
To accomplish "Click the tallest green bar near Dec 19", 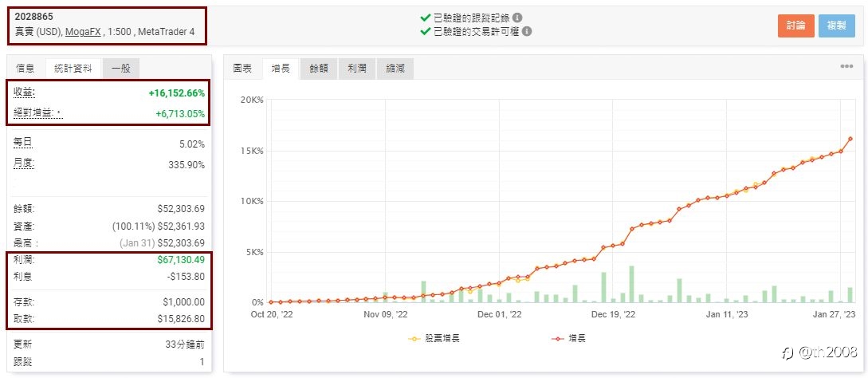I will 631,285.
